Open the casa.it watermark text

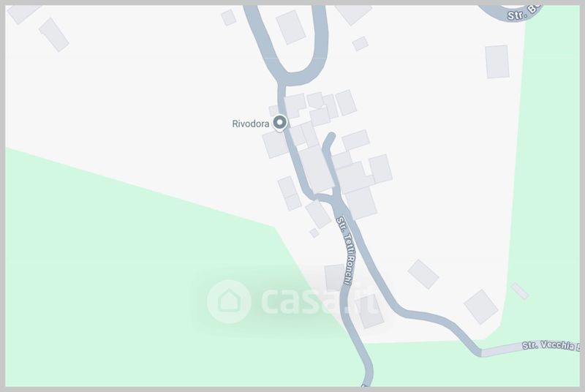click(x=320, y=301)
